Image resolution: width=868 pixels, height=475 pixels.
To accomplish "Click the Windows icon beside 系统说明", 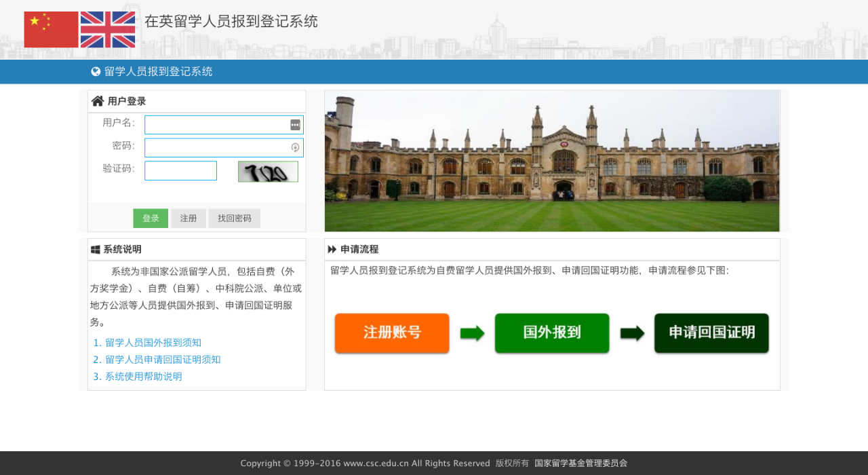I will coord(96,250).
